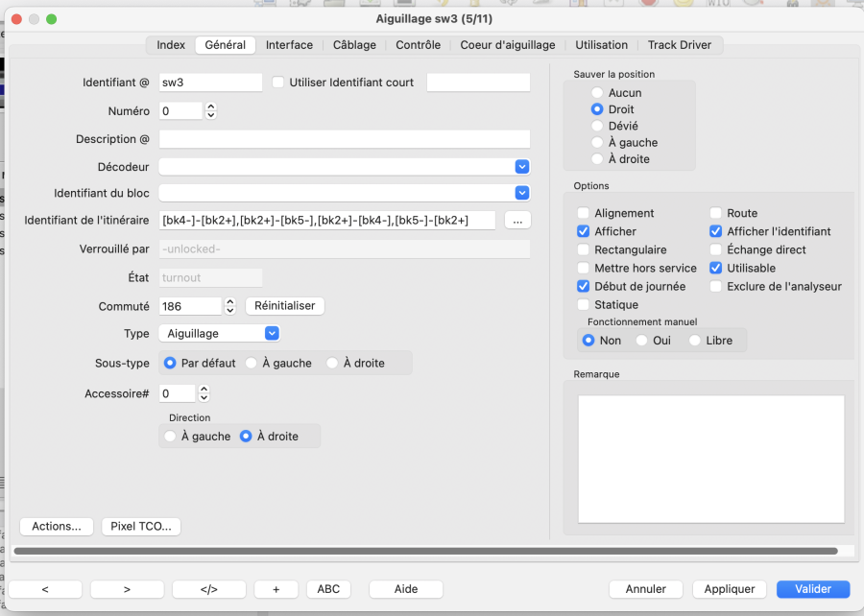The image size is (864, 616).
Task: Click the previous turnout '<' button
Action: pos(45,589)
